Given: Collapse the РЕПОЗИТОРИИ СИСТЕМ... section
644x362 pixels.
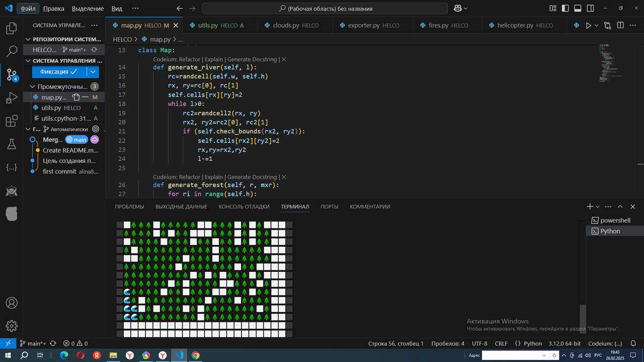Looking at the screenshot, I should pyautogui.click(x=28, y=39).
